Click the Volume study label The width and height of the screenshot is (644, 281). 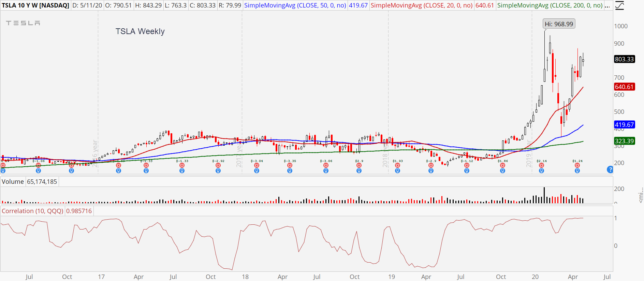tap(13, 182)
